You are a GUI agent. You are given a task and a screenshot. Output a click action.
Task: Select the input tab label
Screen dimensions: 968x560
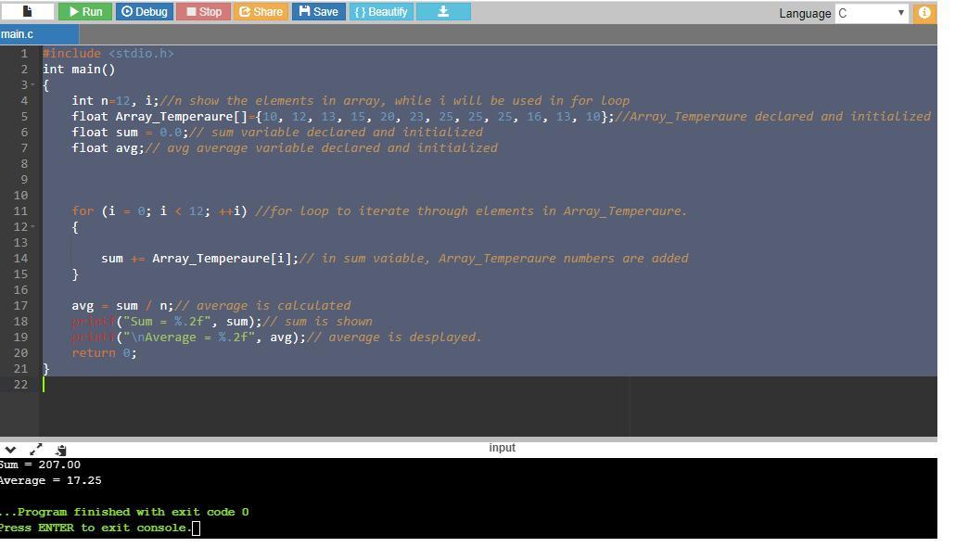(502, 448)
